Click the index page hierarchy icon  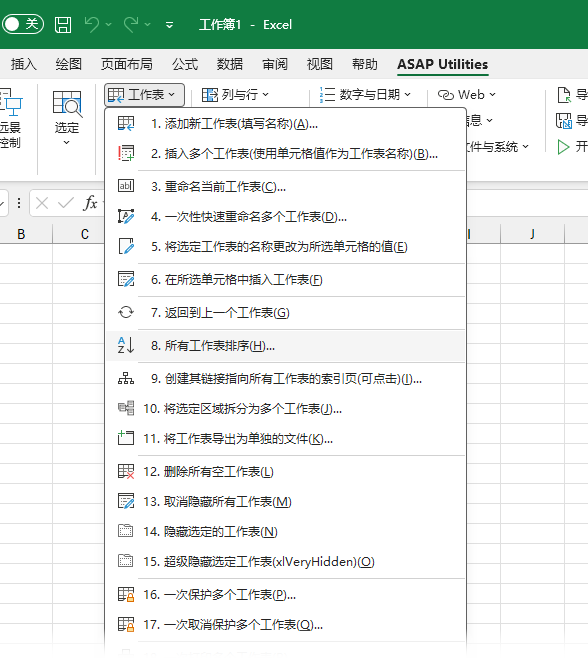pyautogui.click(x=126, y=379)
